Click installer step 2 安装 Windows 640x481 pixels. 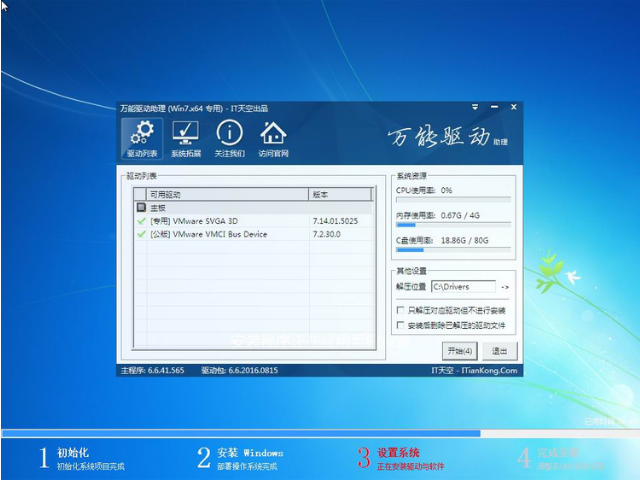[240, 458]
